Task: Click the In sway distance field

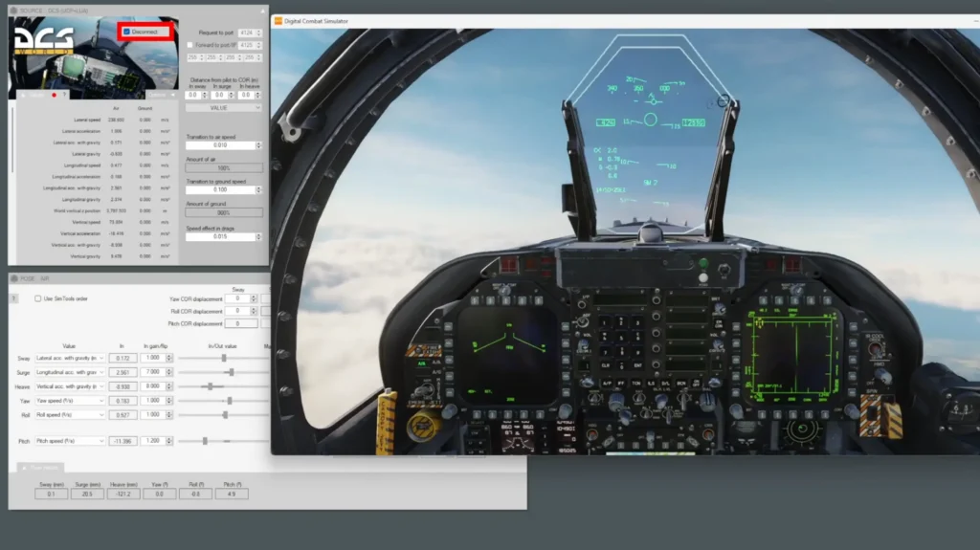Action: coord(195,95)
